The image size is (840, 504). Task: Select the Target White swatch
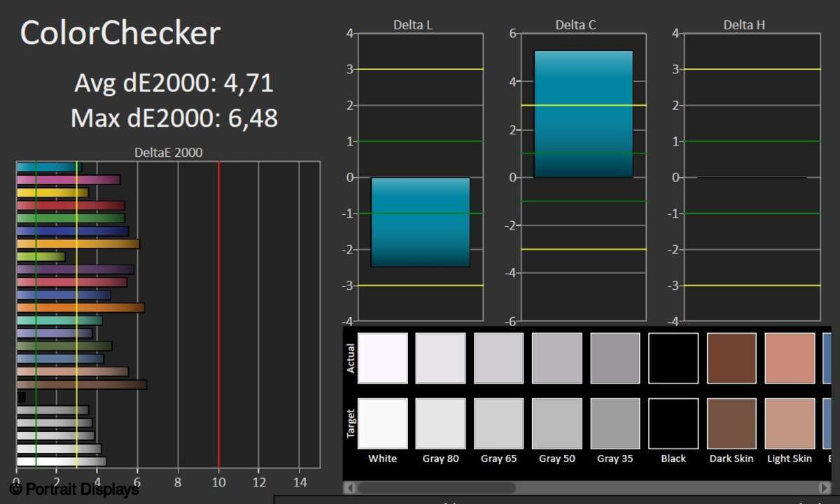pyautogui.click(x=382, y=423)
